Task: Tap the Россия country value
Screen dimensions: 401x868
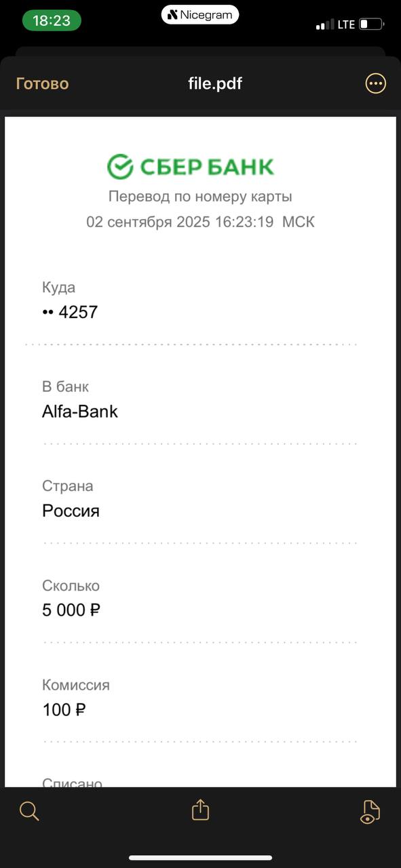Action: (71, 511)
